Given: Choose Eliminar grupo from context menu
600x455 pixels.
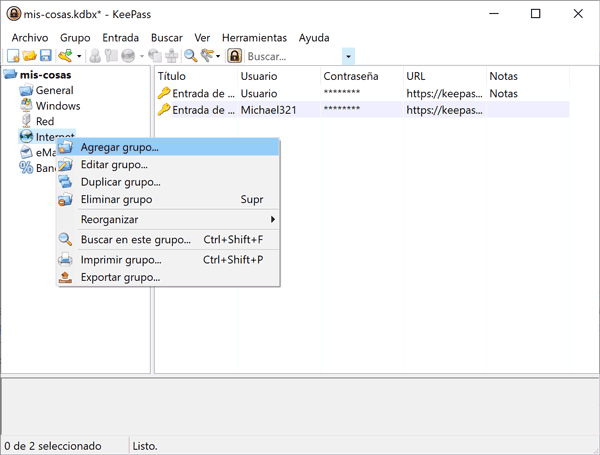Looking at the screenshot, I should (168, 199).
